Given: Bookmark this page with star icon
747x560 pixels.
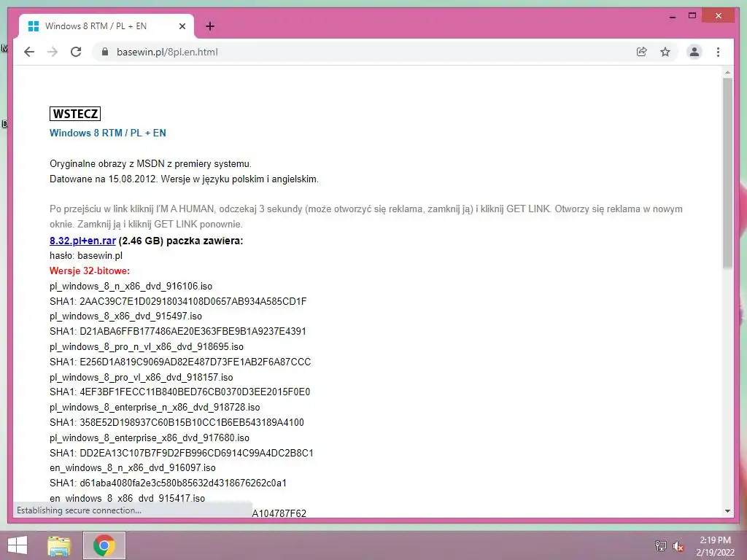Looking at the screenshot, I should tap(665, 52).
